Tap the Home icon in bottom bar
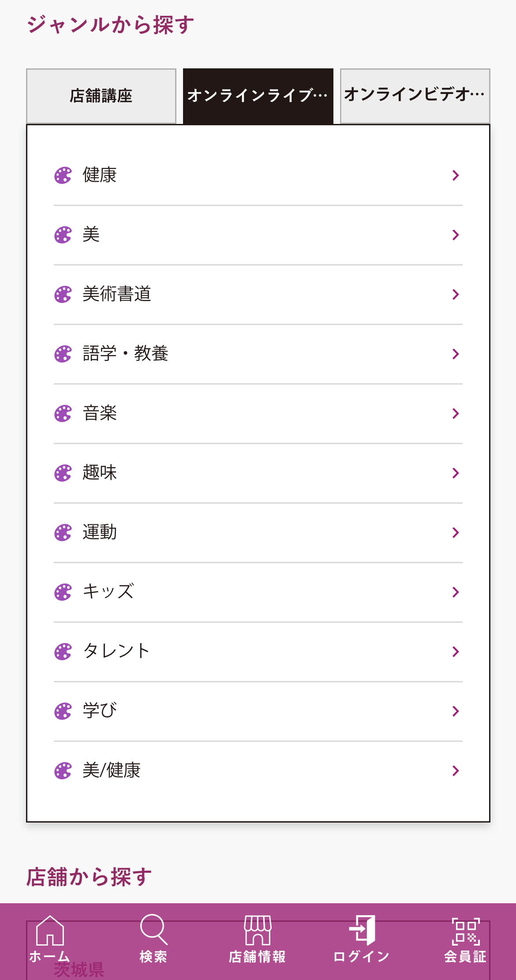The width and height of the screenshot is (516, 980). [49, 931]
